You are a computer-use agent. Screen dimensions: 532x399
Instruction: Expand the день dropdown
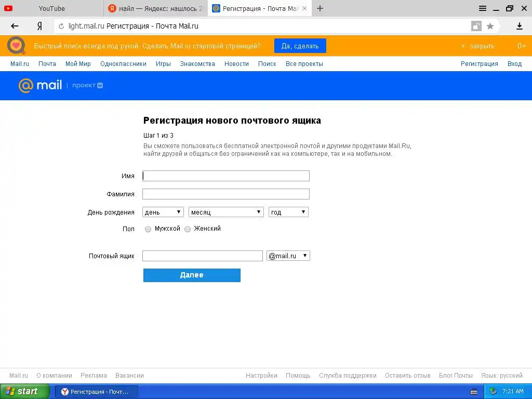(163, 212)
